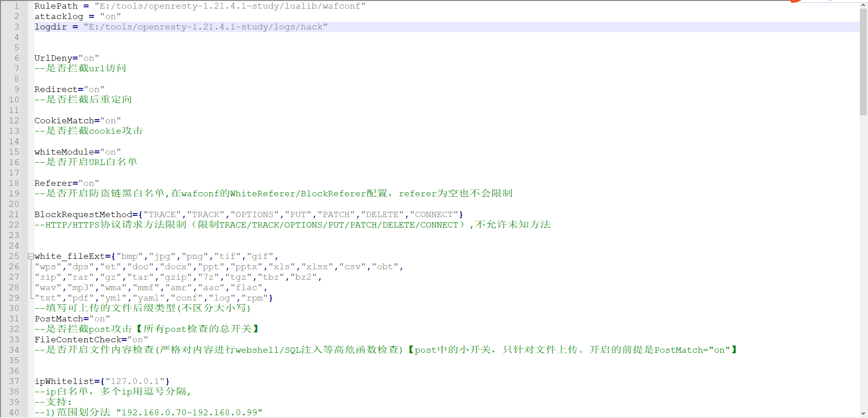Click the whiteModule="on" line

[77, 152]
